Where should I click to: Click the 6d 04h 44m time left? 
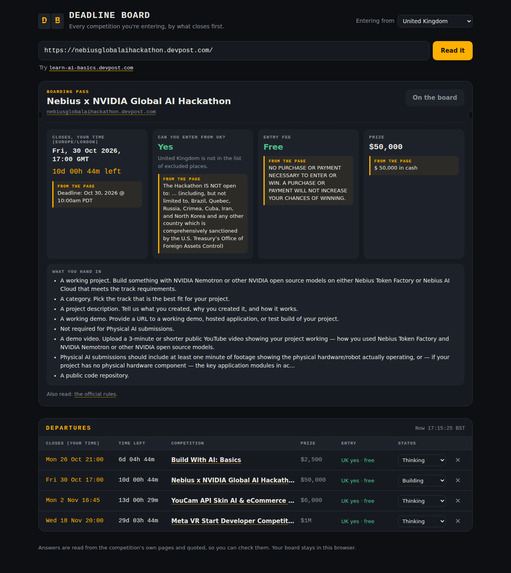(x=136, y=460)
